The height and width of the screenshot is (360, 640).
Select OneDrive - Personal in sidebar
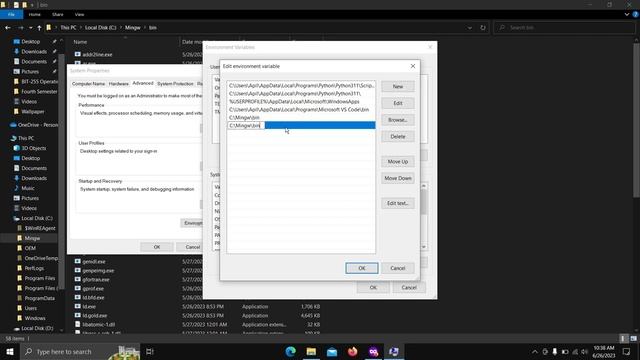(x=33, y=125)
